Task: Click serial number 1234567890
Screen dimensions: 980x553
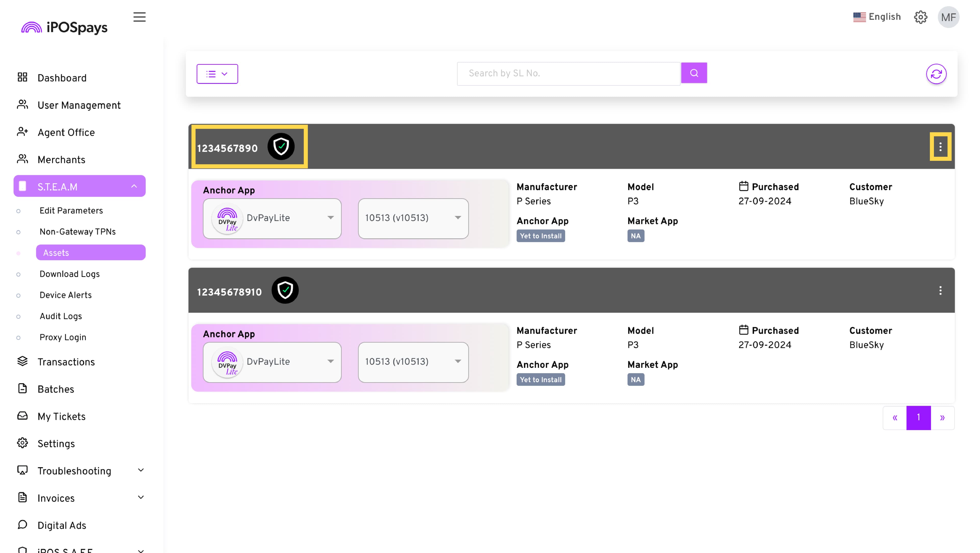Action: click(x=227, y=149)
